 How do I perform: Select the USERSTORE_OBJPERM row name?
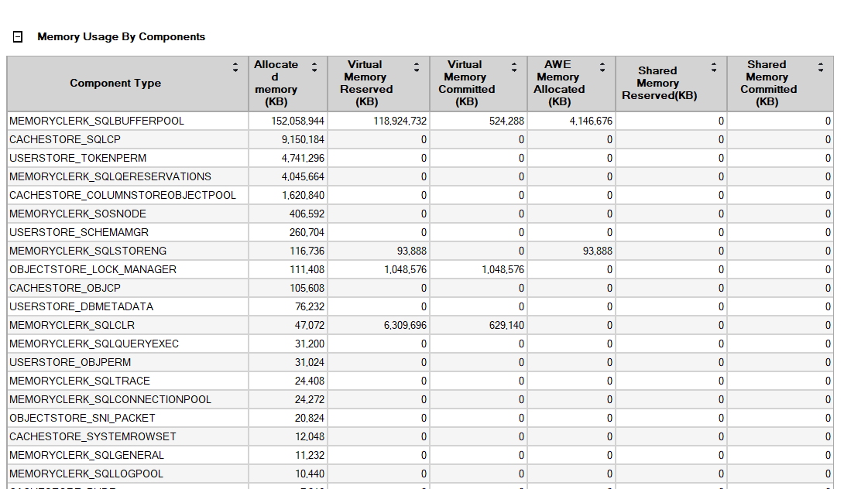point(70,362)
